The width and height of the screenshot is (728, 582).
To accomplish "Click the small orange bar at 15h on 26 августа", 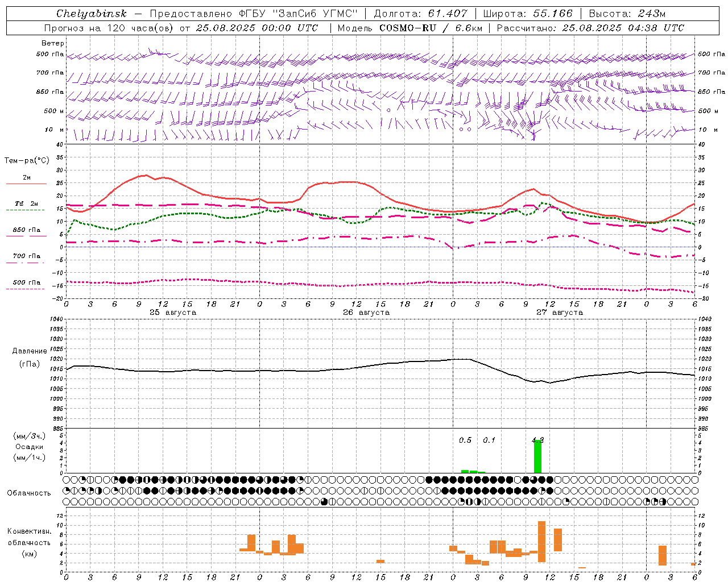I will [x=380, y=562].
